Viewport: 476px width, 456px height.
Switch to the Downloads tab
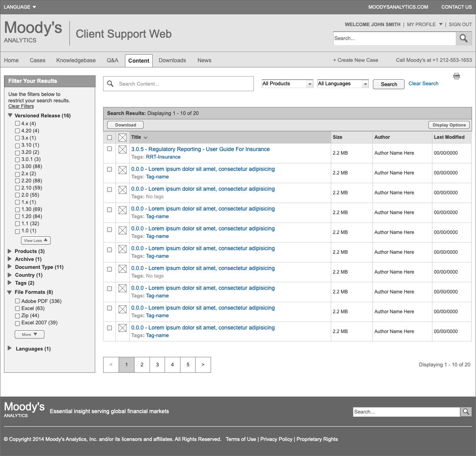tap(172, 60)
